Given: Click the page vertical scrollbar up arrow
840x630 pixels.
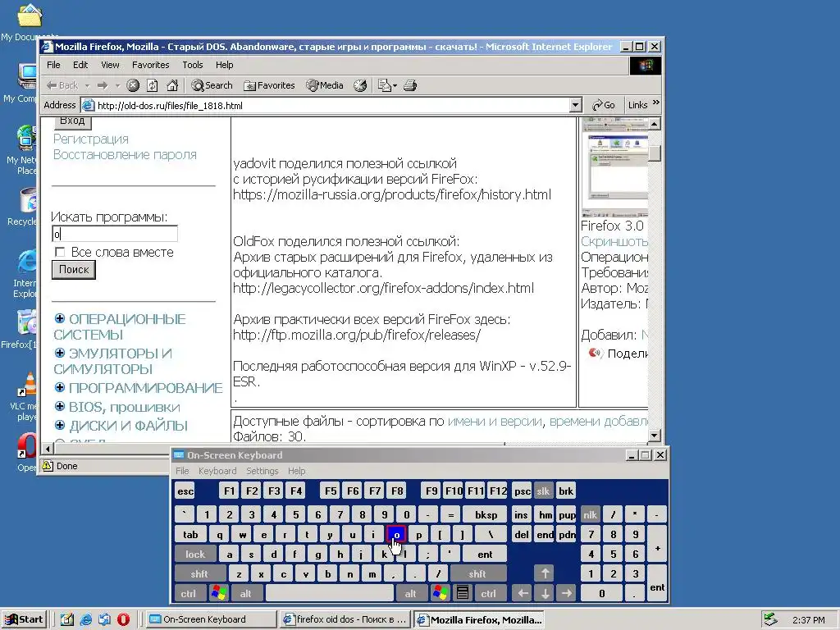Looking at the screenshot, I should 654,124.
